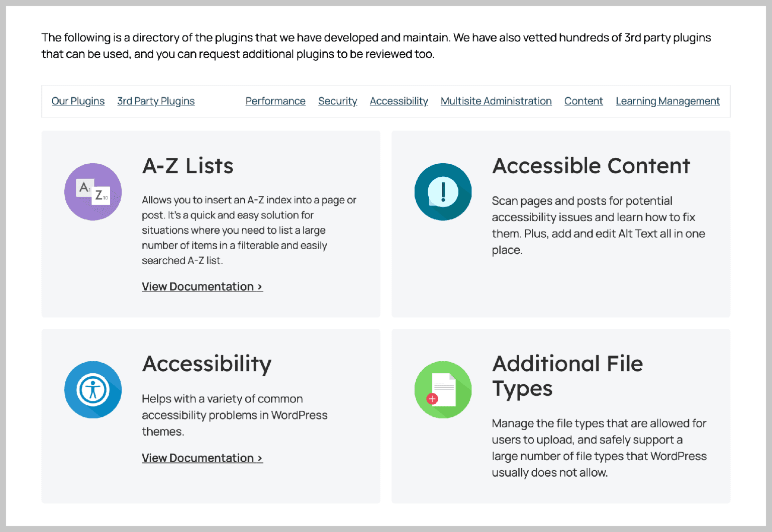Filter plugins by Security
772x532 pixels.
click(337, 101)
